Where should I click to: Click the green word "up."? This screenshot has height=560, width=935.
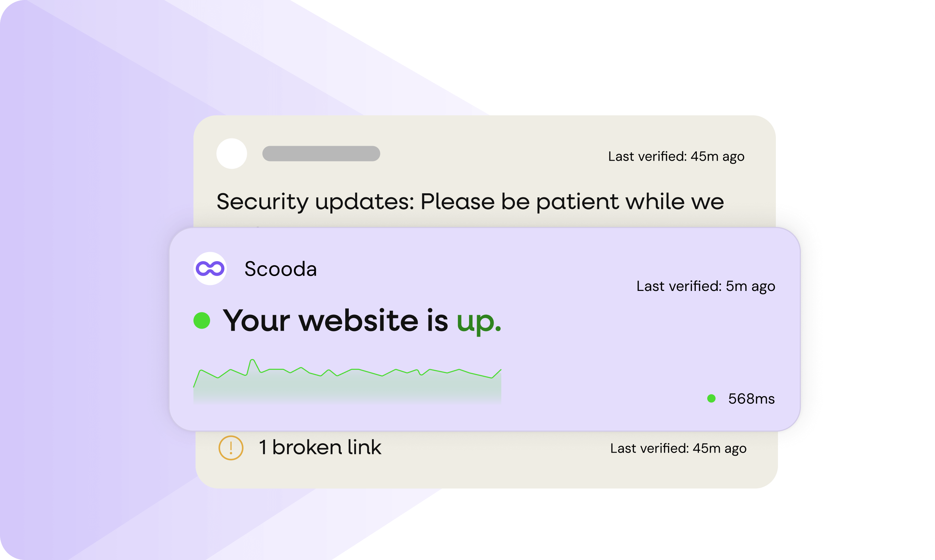click(478, 321)
